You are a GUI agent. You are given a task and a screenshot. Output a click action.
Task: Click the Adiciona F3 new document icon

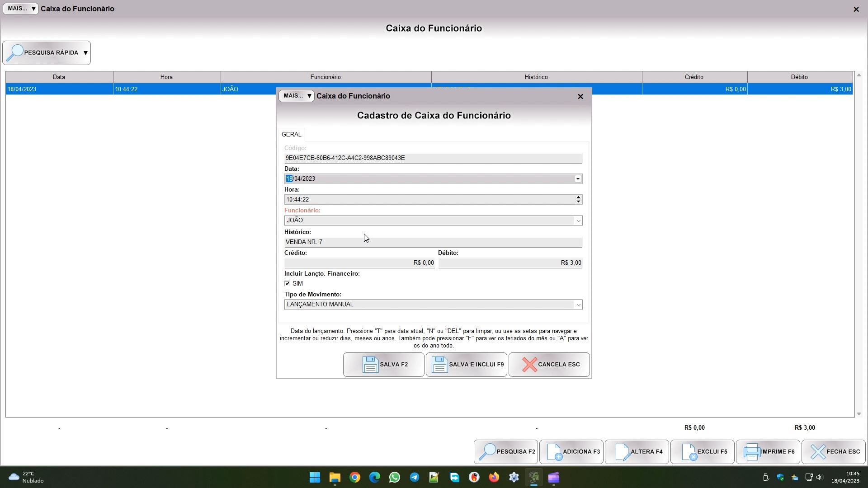point(554,452)
